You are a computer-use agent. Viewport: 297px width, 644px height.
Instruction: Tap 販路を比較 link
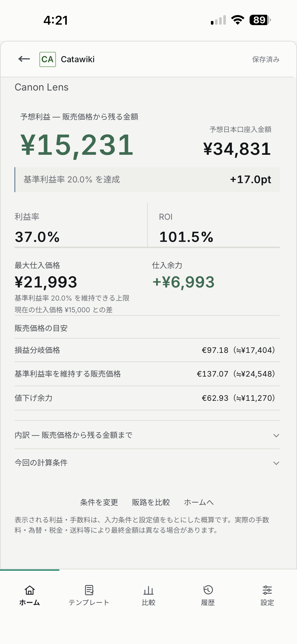[151, 502]
